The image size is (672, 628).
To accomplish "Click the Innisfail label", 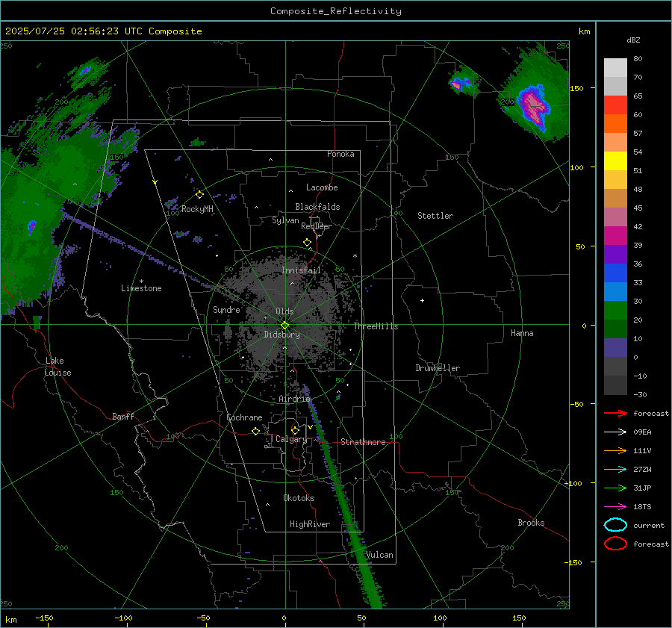I will (302, 270).
